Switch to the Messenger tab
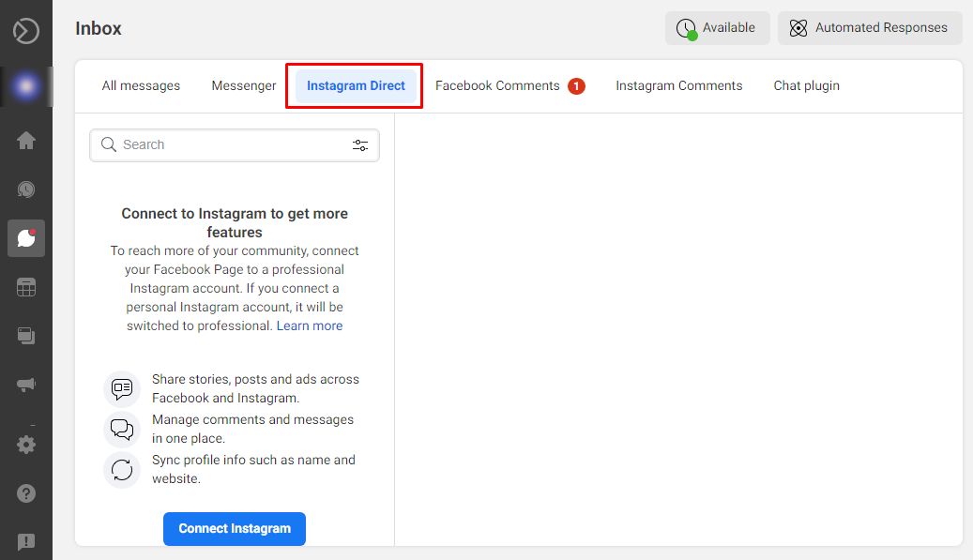 [x=244, y=85]
